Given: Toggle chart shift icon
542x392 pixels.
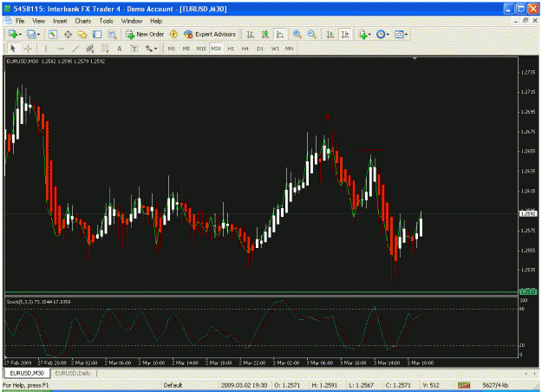Looking at the screenshot, I should pos(345,34).
